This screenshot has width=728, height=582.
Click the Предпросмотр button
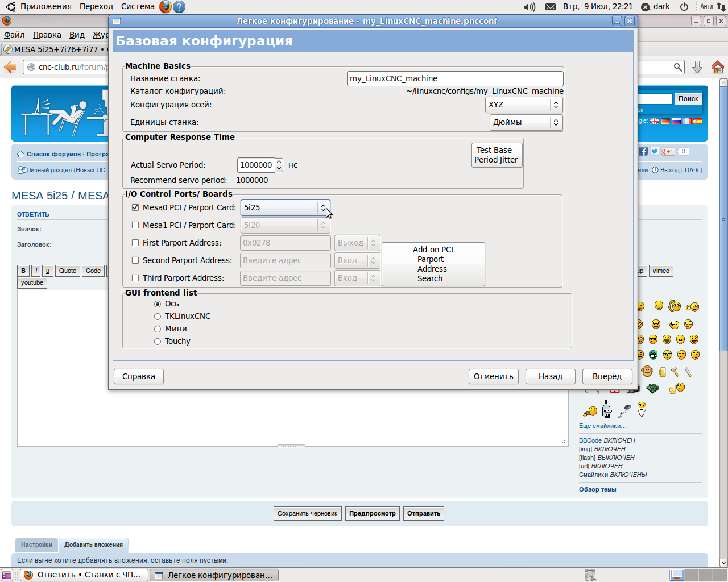pyautogui.click(x=373, y=513)
